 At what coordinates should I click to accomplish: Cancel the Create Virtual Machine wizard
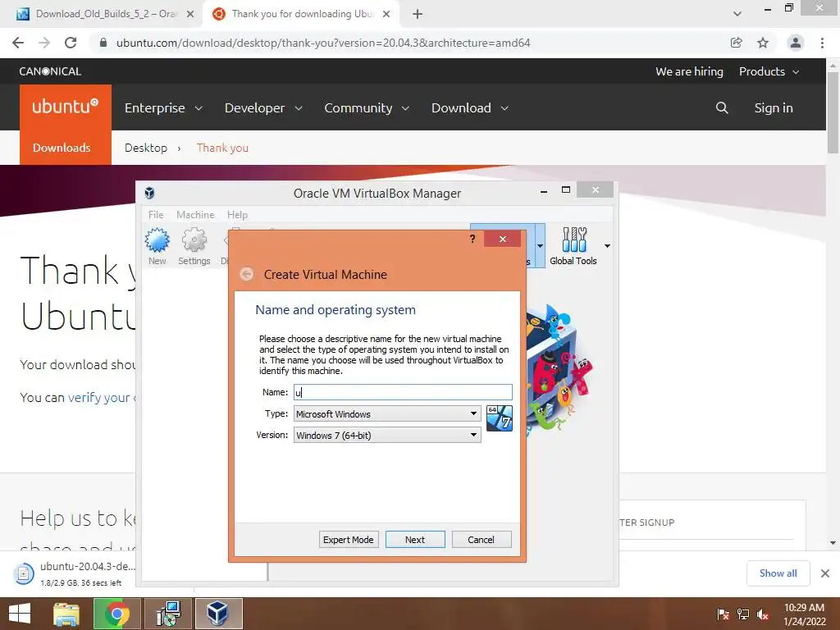coord(481,540)
